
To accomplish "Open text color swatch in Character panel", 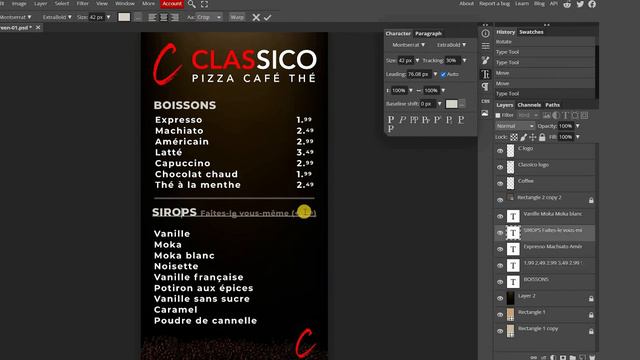I will coord(451,104).
